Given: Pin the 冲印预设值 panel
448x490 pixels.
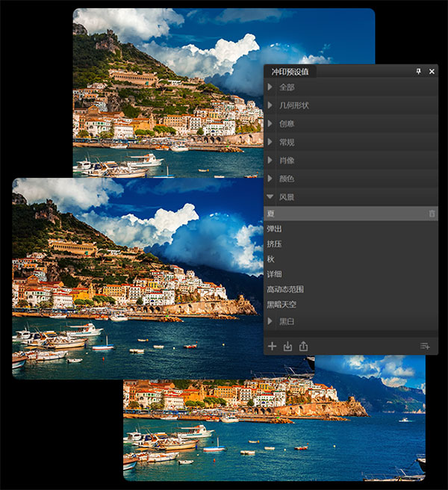Looking at the screenshot, I should point(418,72).
